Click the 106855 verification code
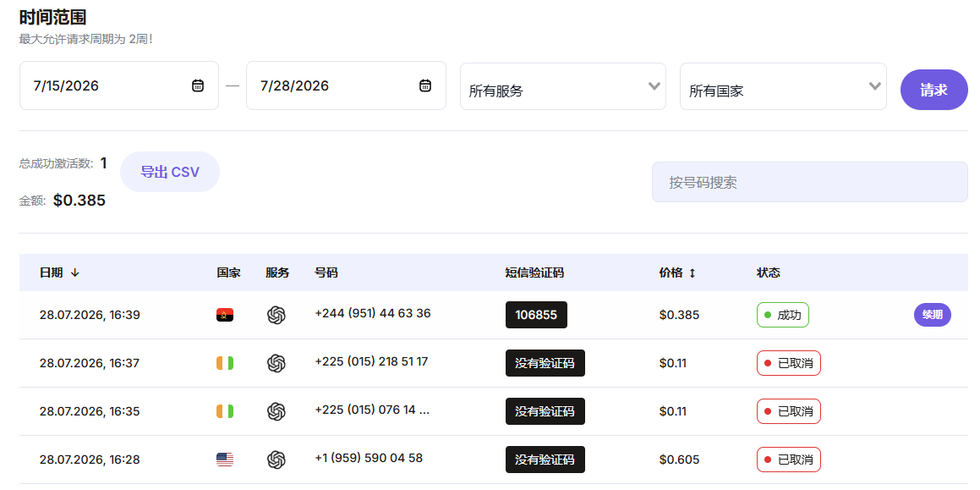 (536, 315)
